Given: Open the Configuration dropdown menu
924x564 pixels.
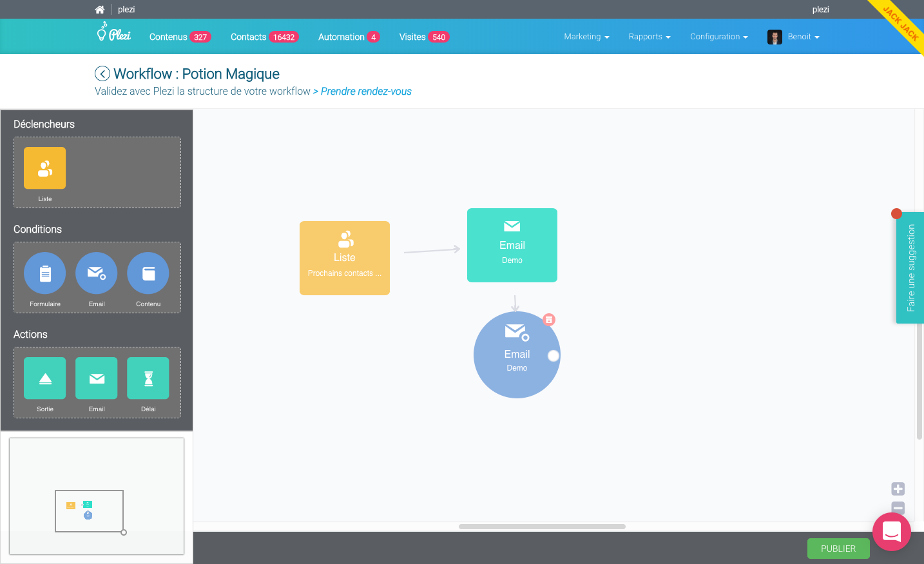Looking at the screenshot, I should click(x=719, y=37).
